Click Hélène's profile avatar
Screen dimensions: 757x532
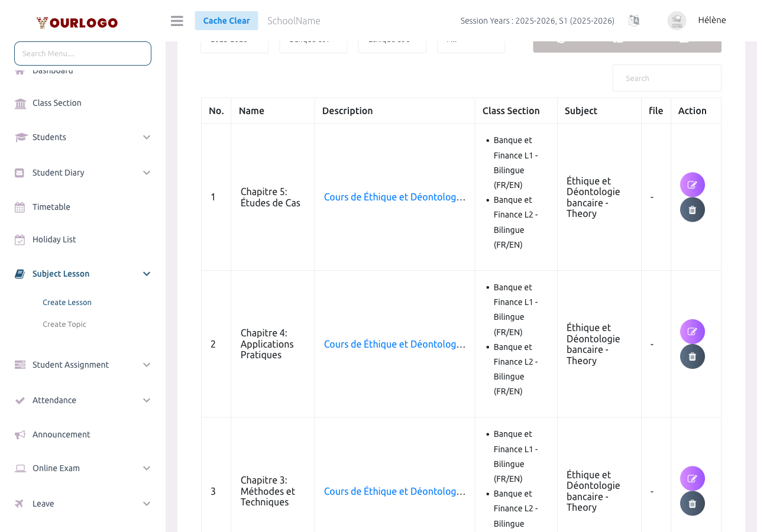click(x=676, y=20)
